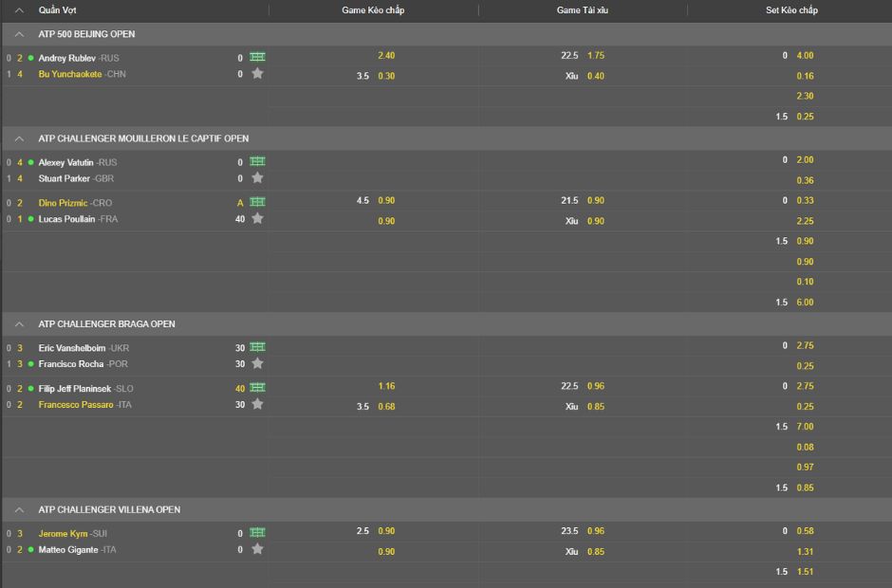The height and width of the screenshot is (588, 892).
Task: Click Dino Prizmic player name
Action: click(x=63, y=203)
